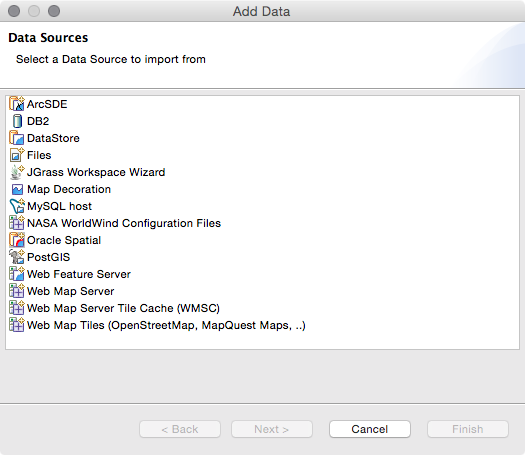Choose NASA WorldWind Configuration Files entry
This screenshot has width=525, height=455.
pyautogui.click(x=115, y=223)
